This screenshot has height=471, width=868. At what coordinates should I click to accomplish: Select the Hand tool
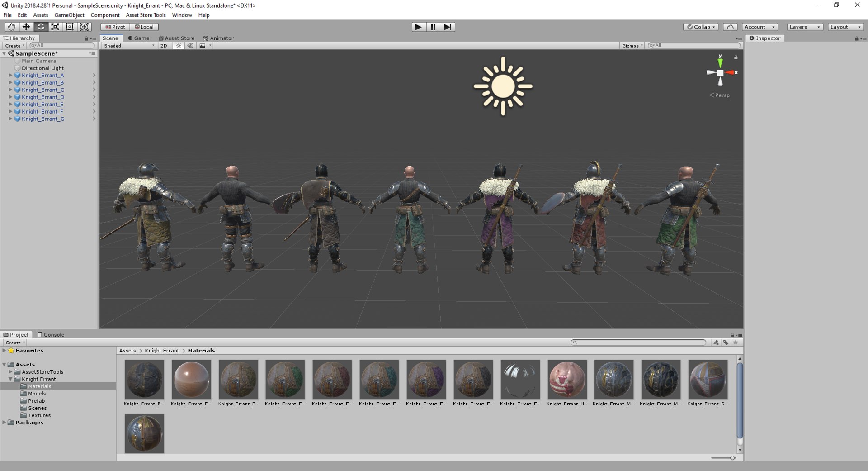tap(12, 27)
